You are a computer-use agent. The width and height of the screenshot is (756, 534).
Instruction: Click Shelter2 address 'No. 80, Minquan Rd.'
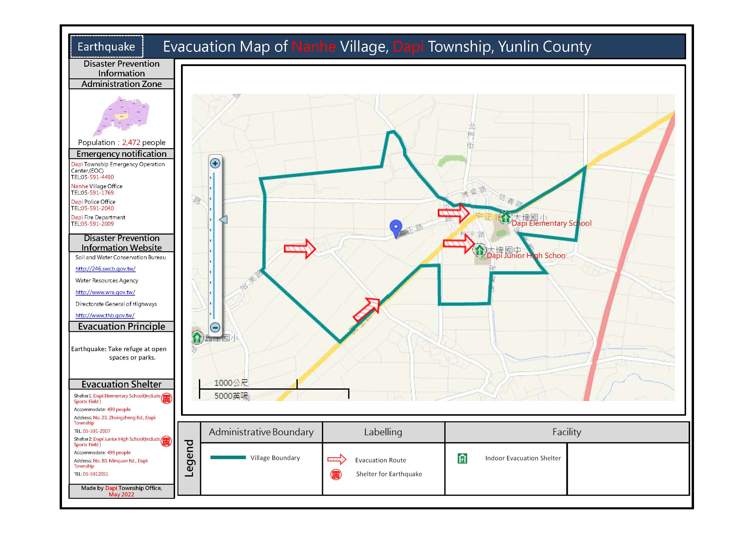[115, 461]
